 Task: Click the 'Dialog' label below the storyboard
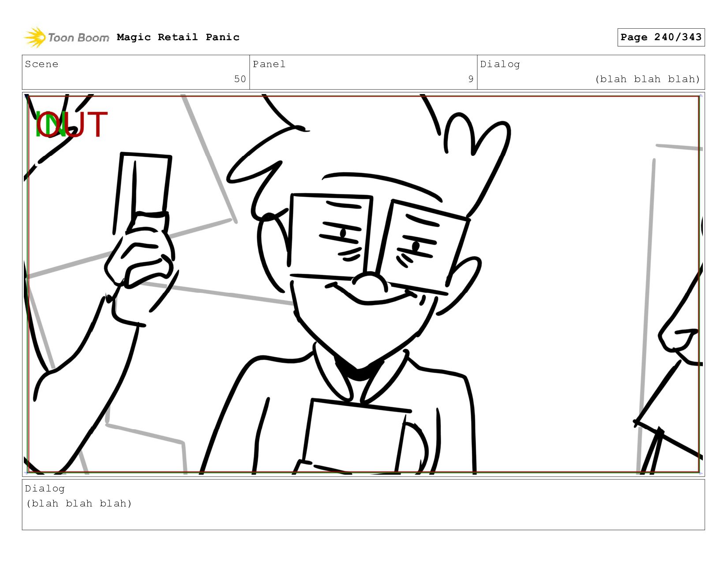[45, 488]
